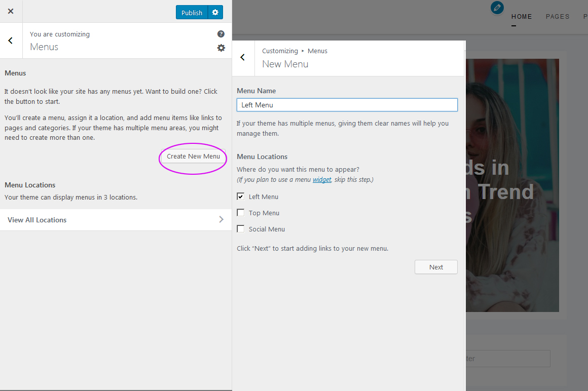The height and width of the screenshot is (391, 588).
Task: Click the Publish button
Action: tap(192, 12)
